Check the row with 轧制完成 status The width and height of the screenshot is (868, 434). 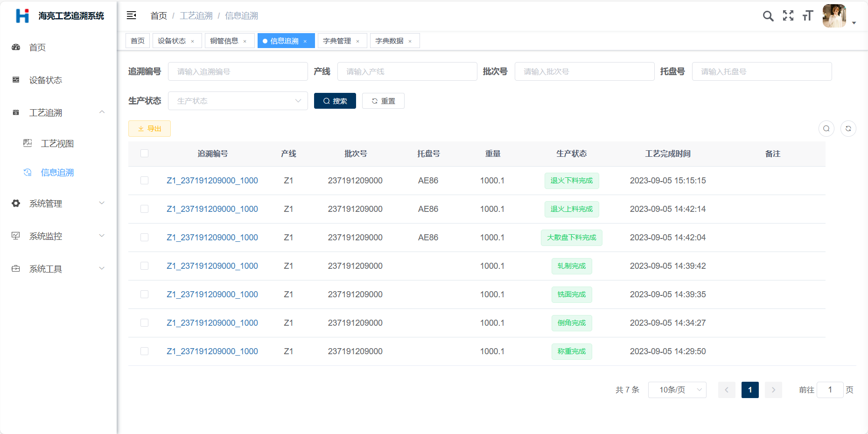(x=145, y=266)
